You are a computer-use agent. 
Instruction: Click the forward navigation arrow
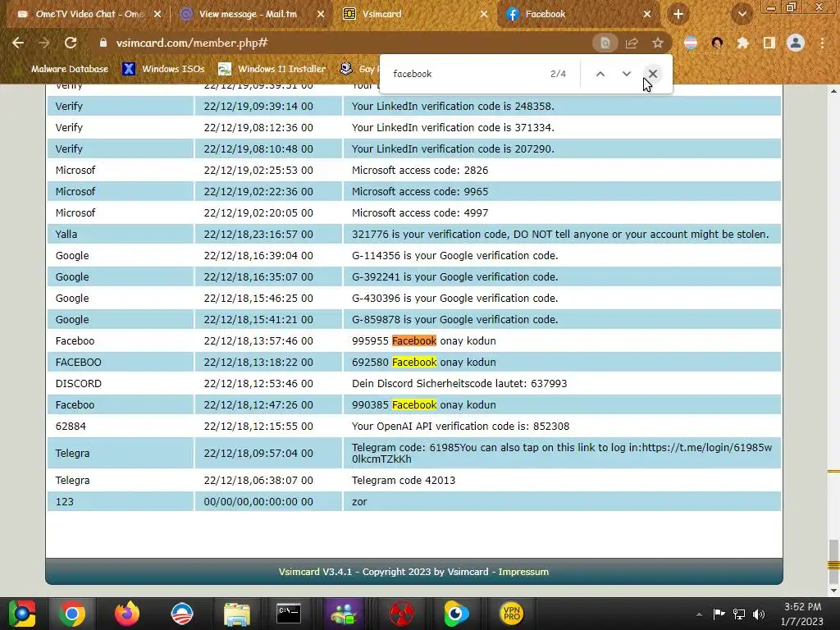(x=44, y=43)
